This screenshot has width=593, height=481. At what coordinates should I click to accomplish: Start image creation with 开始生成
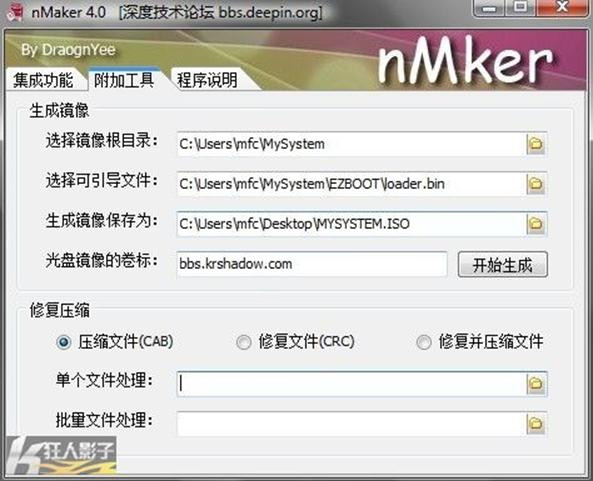(x=502, y=265)
